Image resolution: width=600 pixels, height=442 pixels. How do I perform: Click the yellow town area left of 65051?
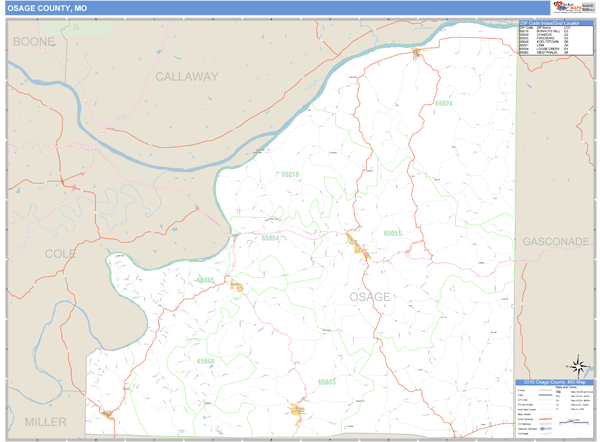click(x=358, y=245)
